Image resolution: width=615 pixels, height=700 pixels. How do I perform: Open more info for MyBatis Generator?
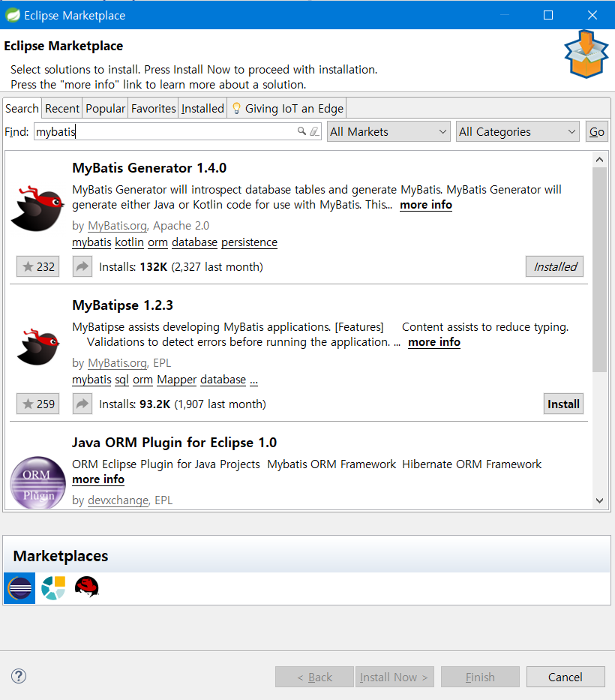point(425,205)
